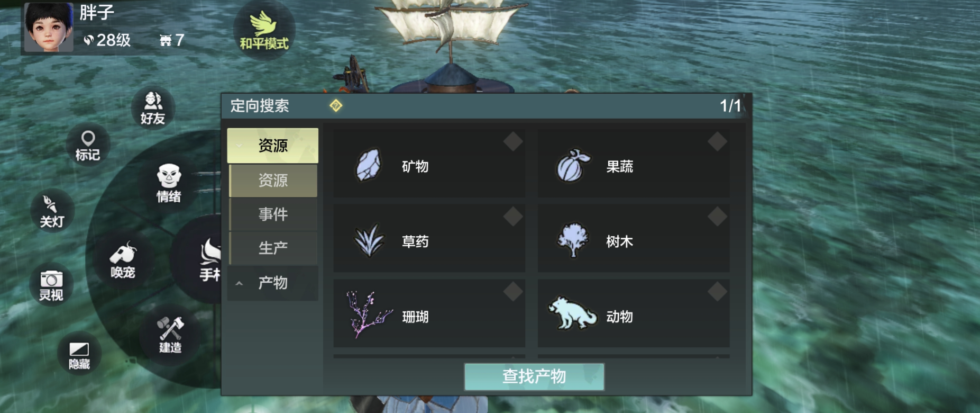
Task: Toggle the 关灯 torch light off
Action: click(52, 211)
